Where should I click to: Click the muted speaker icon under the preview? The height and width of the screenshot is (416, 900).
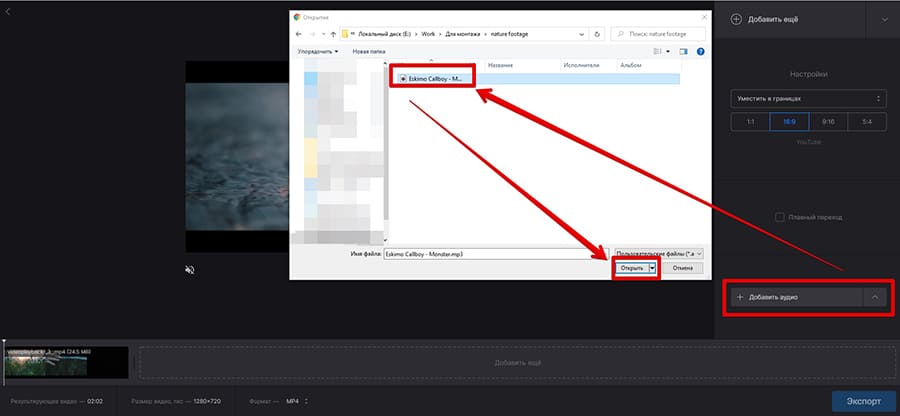coord(190,269)
